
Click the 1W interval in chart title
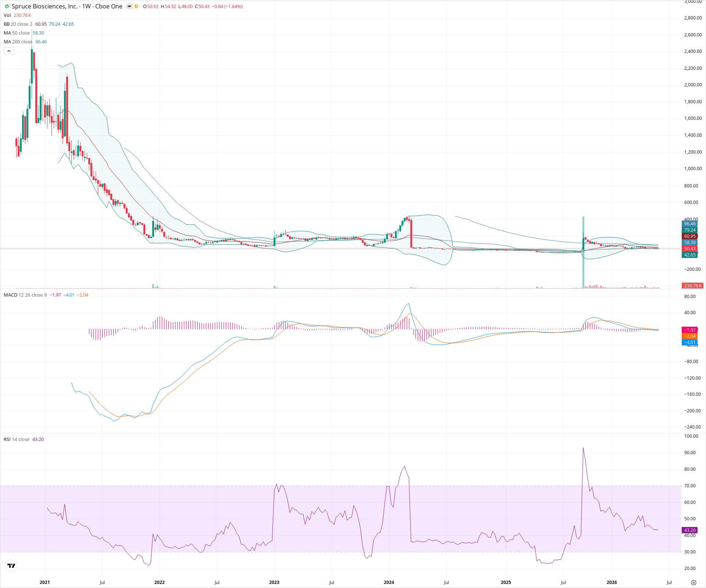(x=86, y=6)
